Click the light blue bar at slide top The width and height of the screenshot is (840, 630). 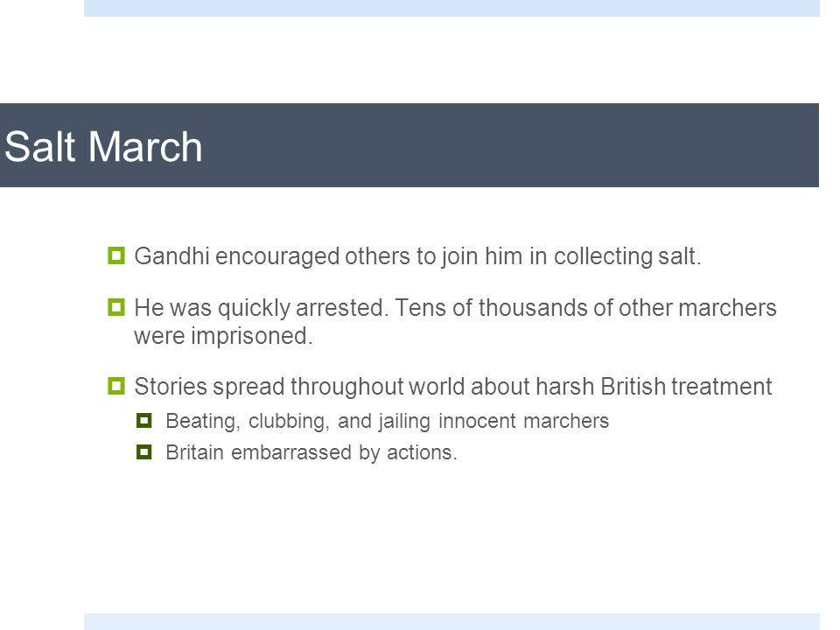pos(451,8)
